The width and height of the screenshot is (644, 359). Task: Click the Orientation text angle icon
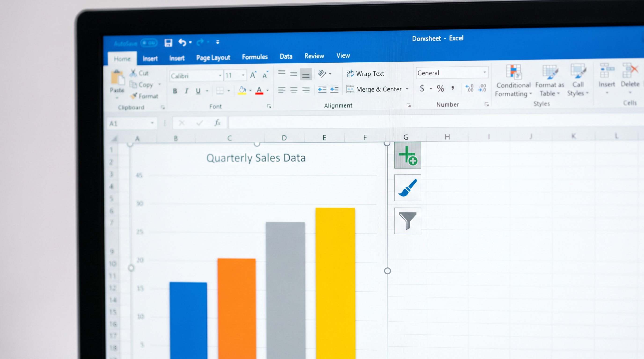pos(322,74)
